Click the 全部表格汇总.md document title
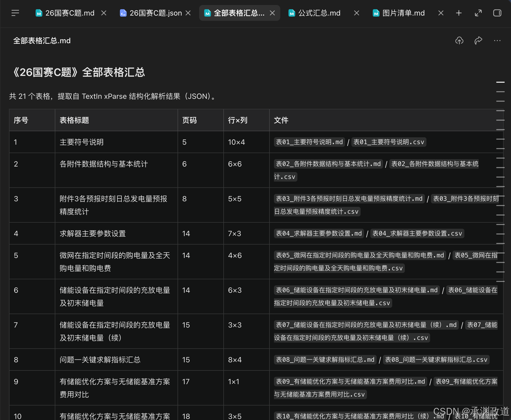The image size is (511, 420). pos(42,41)
